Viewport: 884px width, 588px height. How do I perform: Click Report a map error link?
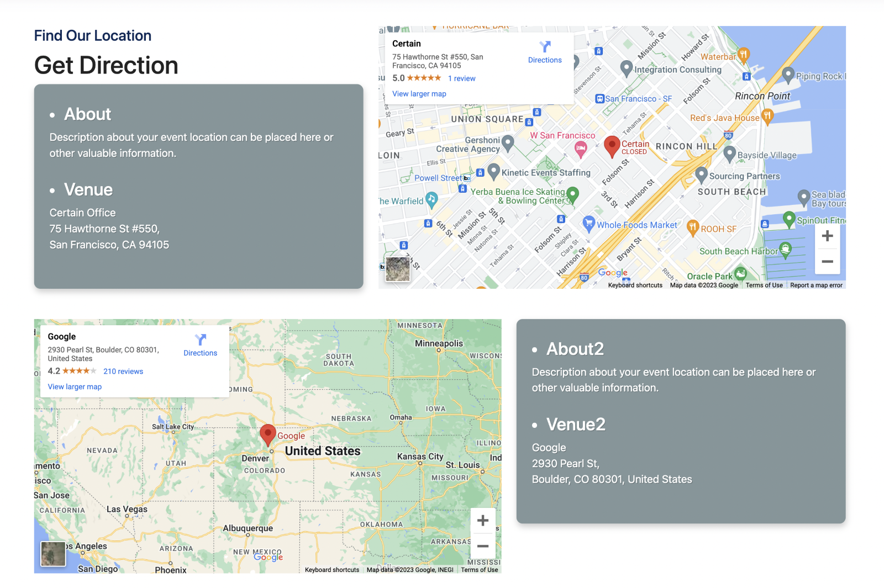tap(816, 285)
